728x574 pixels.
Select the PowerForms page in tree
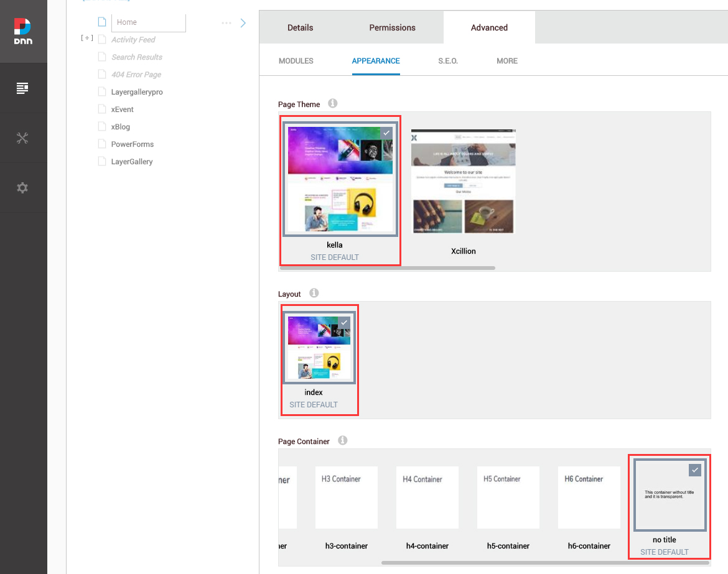(x=133, y=144)
